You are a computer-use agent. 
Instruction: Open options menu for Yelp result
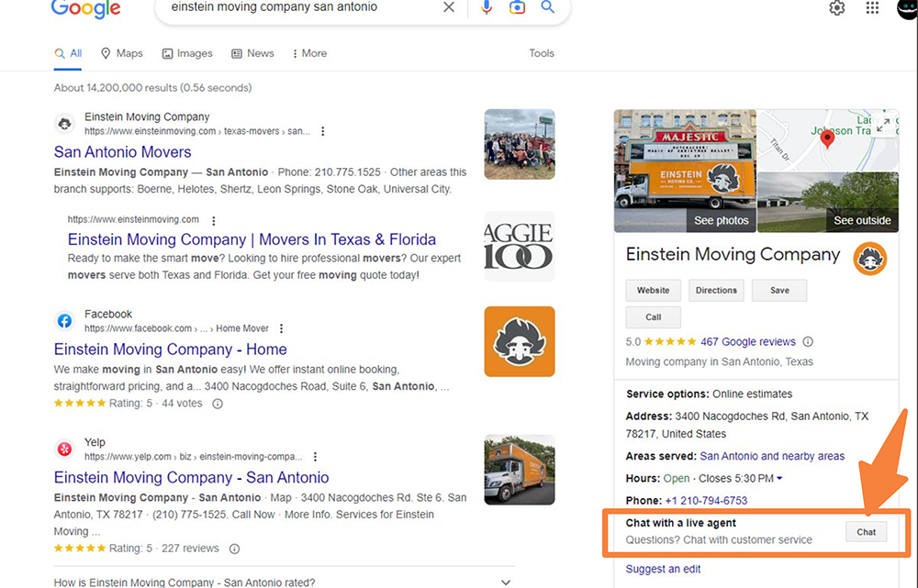point(315,456)
